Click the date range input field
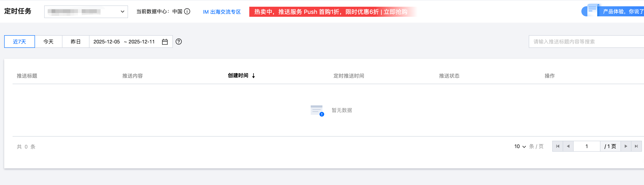 click(x=125, y=42)
